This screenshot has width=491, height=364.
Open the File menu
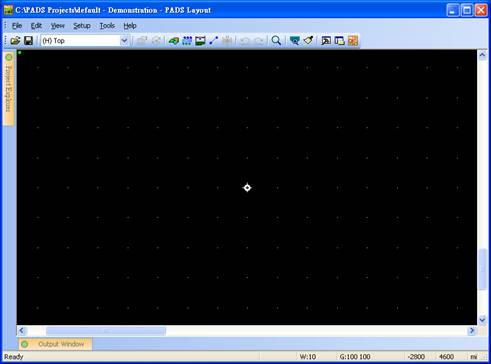click(17, 26)
